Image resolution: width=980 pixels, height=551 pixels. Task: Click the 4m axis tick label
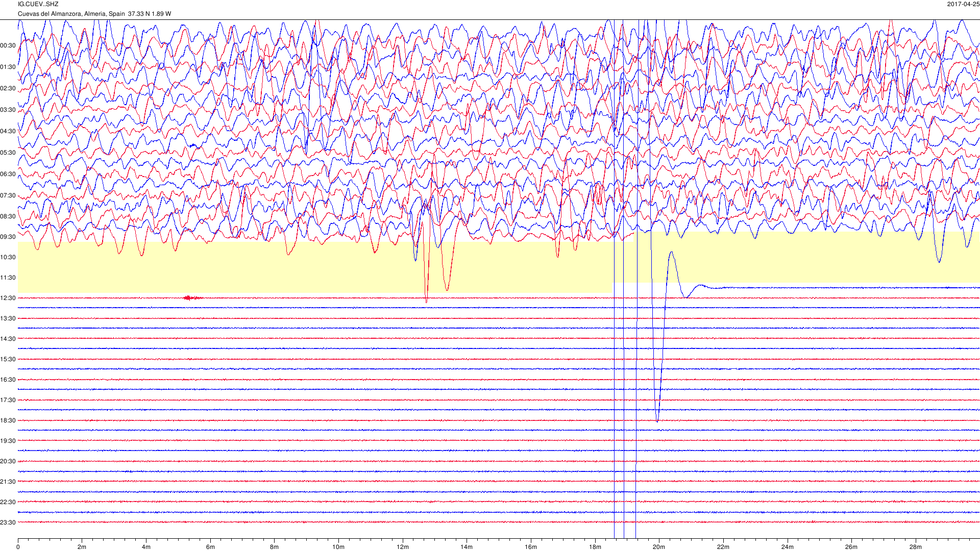pos(146,547)
